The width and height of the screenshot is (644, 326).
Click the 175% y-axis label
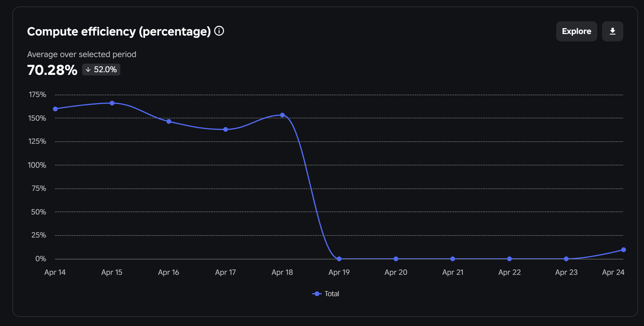pyautogui.click(x=37, y=95)
